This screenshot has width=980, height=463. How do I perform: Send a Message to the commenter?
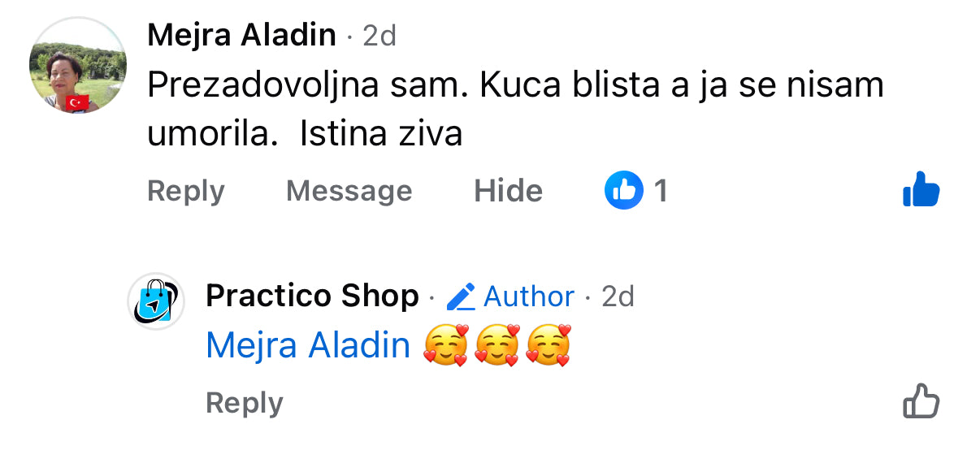click(x=349, y=191)
